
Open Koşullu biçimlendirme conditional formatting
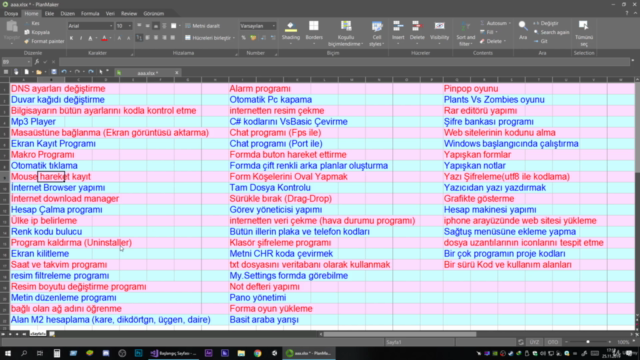coord(346,33)
